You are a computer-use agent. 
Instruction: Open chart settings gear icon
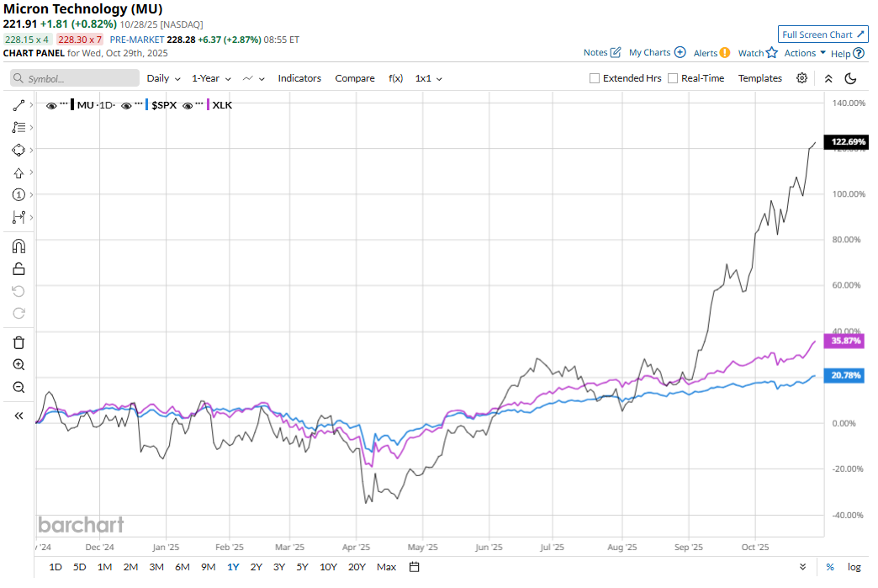(802, 78)
